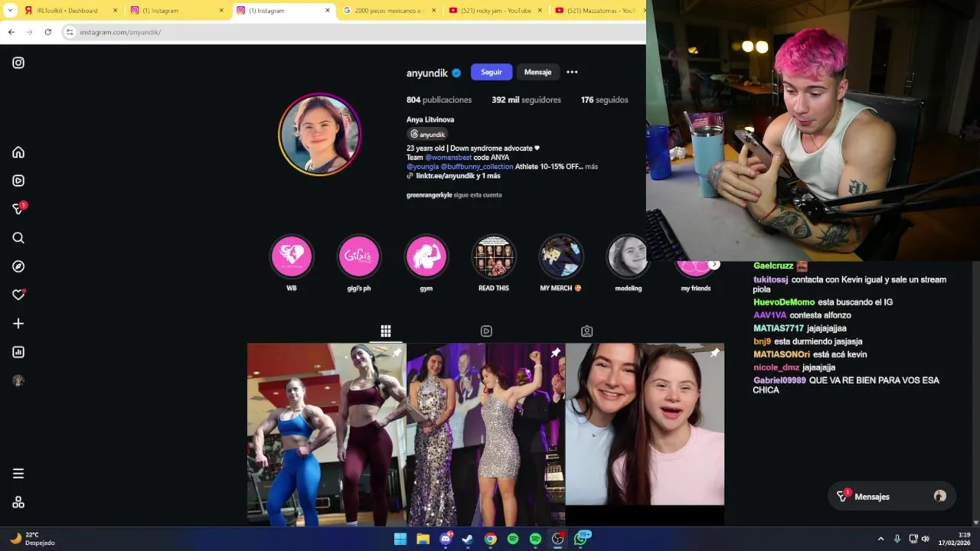Open direct messages icon with red badge

point(18,209)
